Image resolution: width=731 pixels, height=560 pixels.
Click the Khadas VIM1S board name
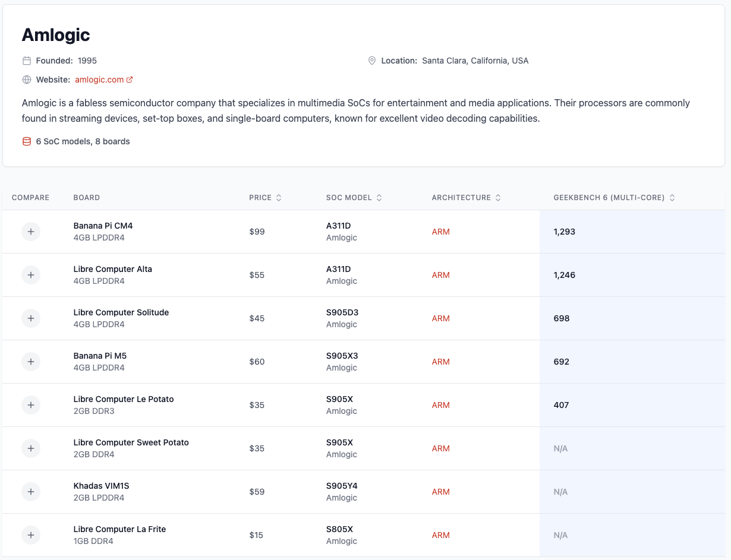pos(101,486)
